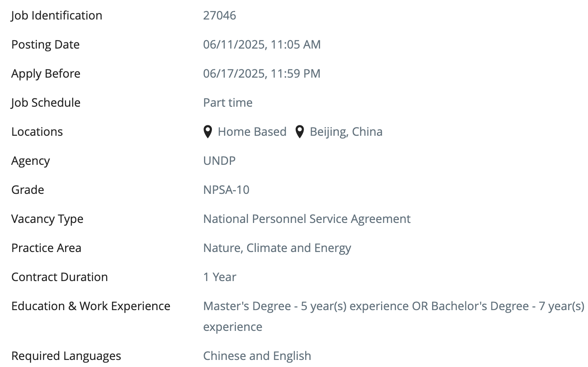This screenshot has width=588, height=367.
Task: Click the Part time schedule value
Action: pos(228,103)
